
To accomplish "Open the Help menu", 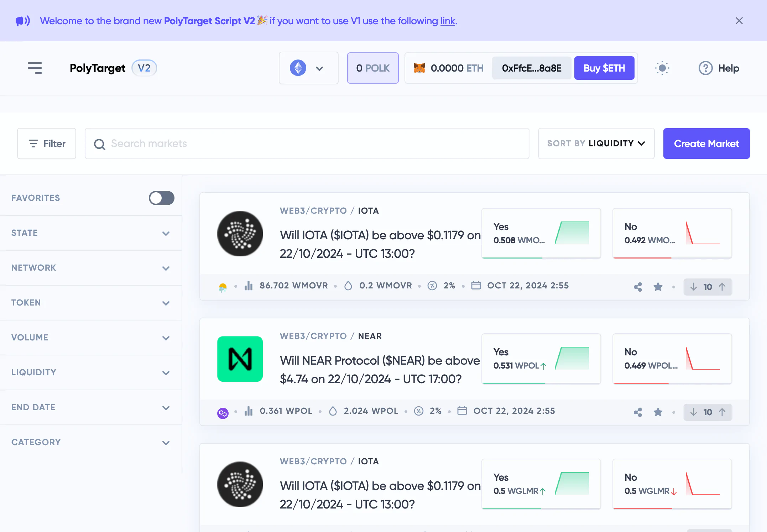I will (719, 68).
